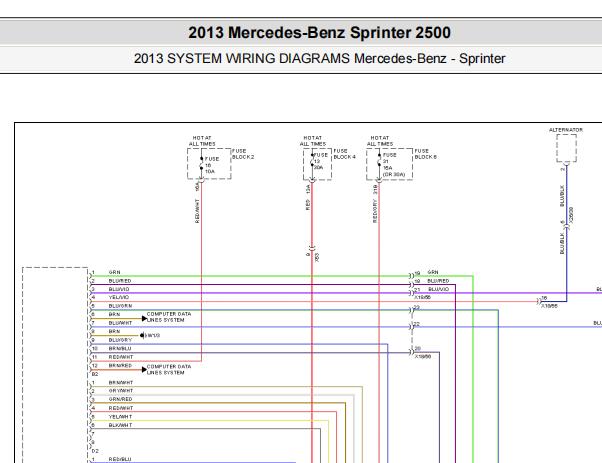The image size is (602, 463).
Task: Click the 'BRN' label at pin 8
Action: tap(114, 331)
